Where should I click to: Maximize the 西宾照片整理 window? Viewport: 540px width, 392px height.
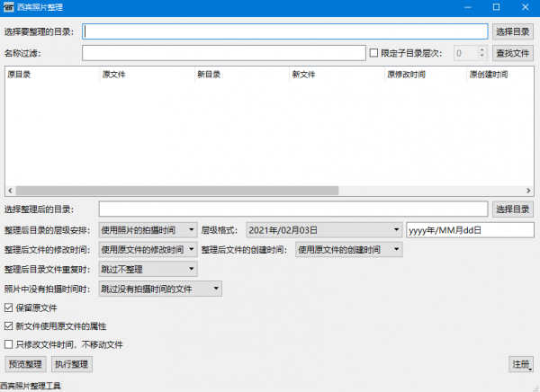pyautogui.click(x=496, y=7)
